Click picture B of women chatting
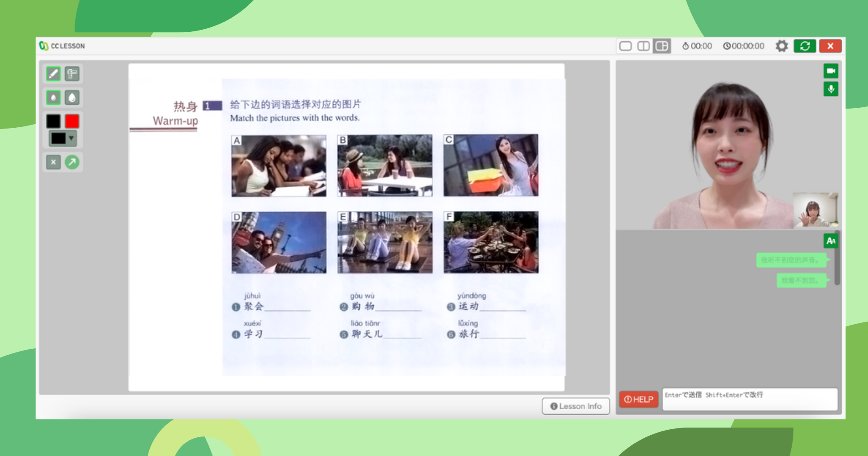The width and height of the screenshot is (868, 456). 385,165
